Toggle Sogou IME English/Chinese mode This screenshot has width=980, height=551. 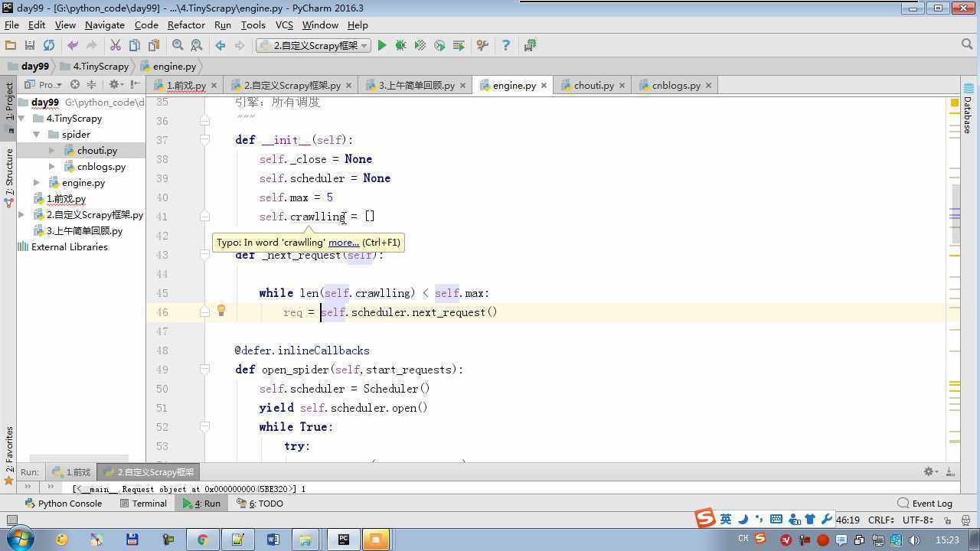726,519
